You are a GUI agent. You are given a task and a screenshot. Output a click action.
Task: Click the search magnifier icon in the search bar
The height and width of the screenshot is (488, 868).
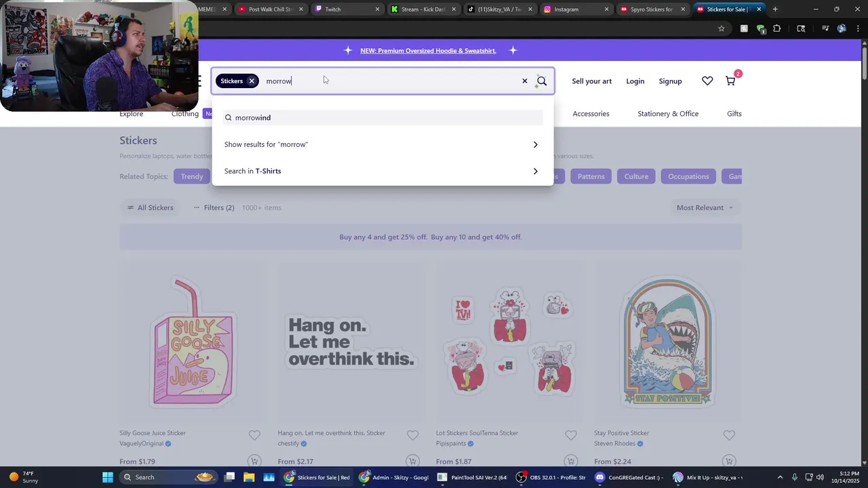tap(542, 81)
